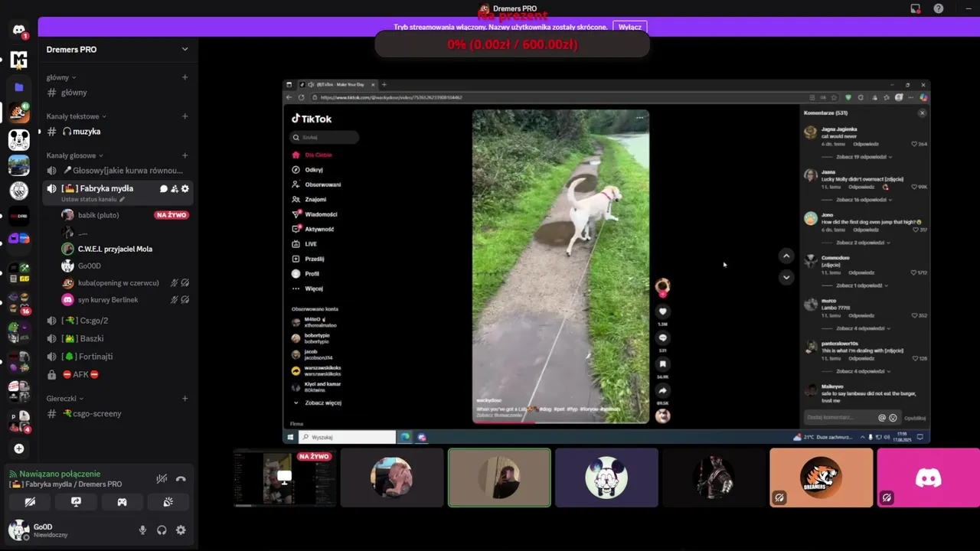Open user settings gear icon
This screenshot has height=551, width=980.
[x=181, y=530]
